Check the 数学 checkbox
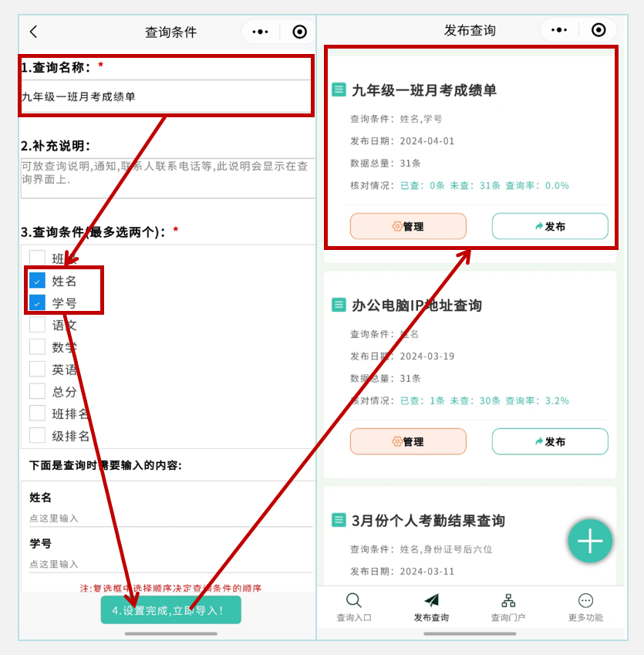 click(37, 346)
